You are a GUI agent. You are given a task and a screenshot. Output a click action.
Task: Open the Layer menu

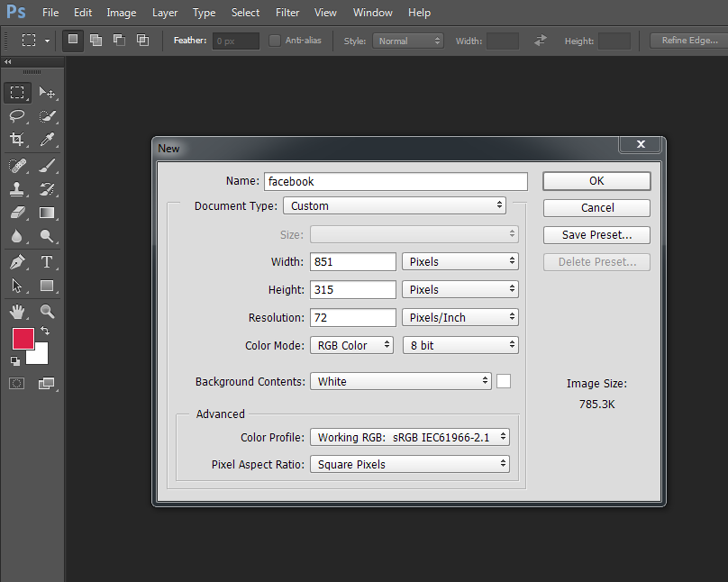(x=165, y=13)
